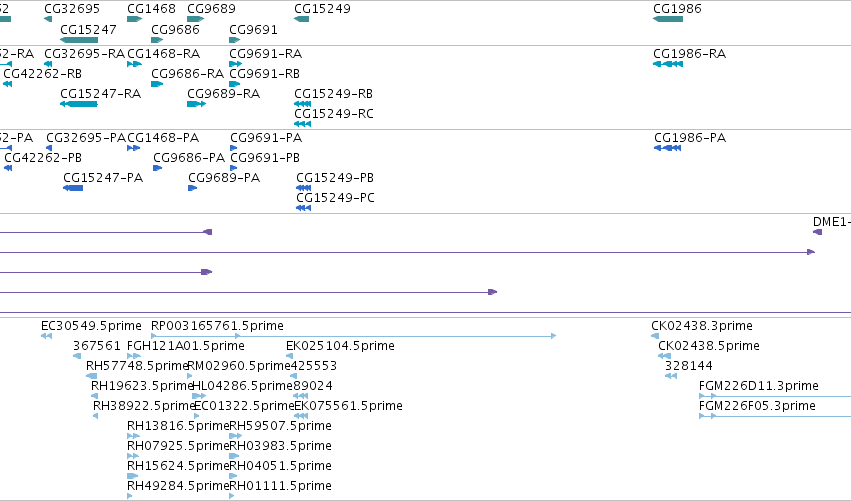The width and height of the screenshot is (851, 501).
Task: Select the RH01111.5prime EST label
Action: point(281,486)
